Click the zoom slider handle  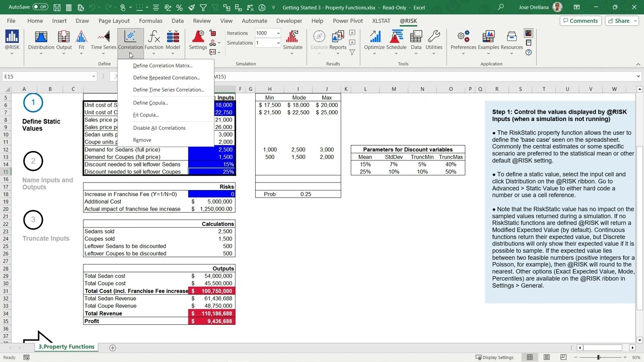[x=599, y=357]
